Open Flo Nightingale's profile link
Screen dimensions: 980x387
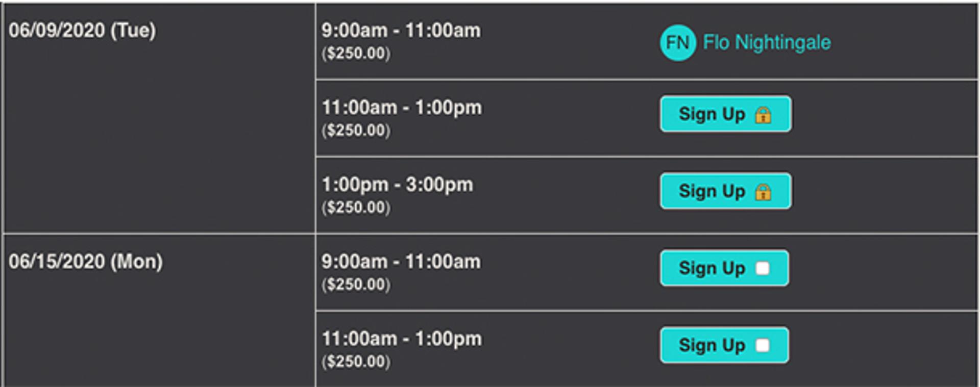coord(767,42)
